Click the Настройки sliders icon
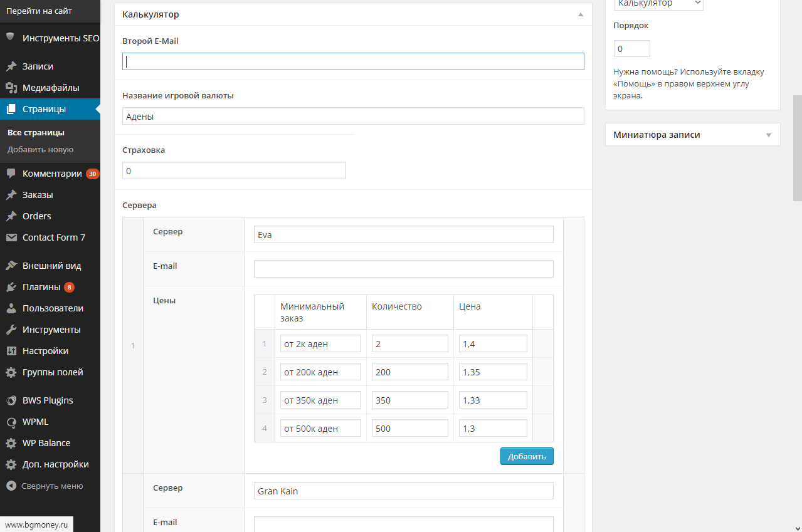Viewport: 802px width, 532px height. [11, 351]
